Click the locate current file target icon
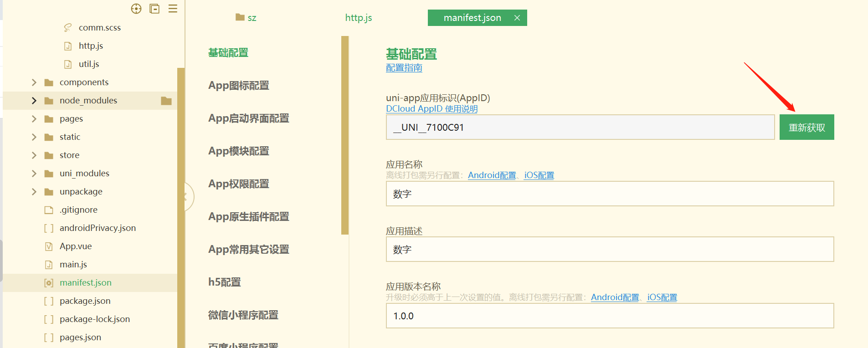 136,9
